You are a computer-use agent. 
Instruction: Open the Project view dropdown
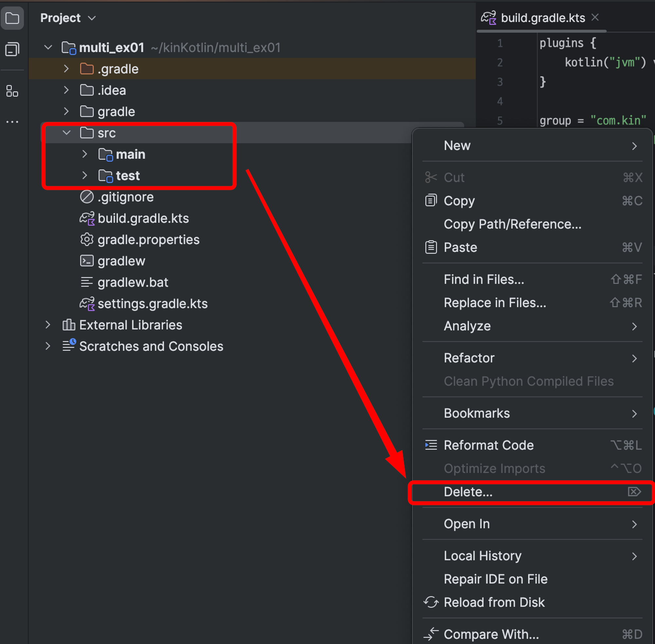coord(92,18)
